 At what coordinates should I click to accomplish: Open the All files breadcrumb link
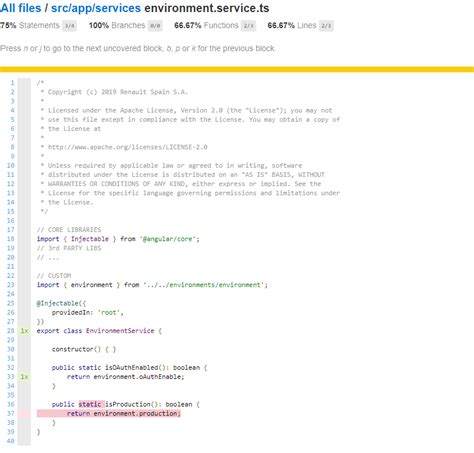click(x=20, y=8)
